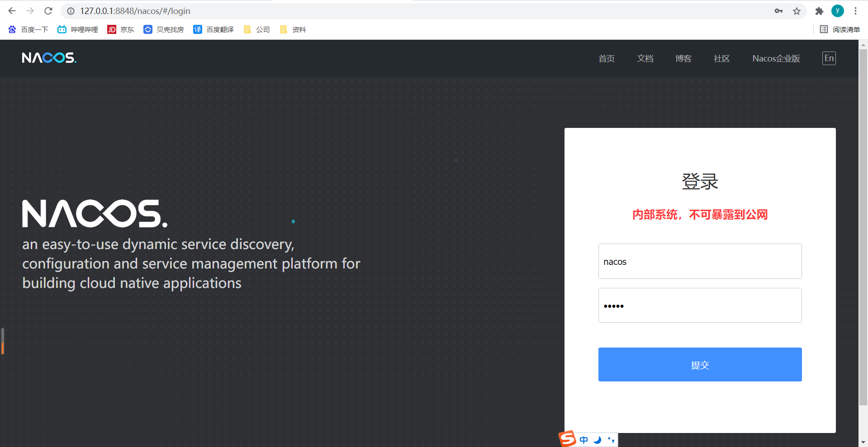This screenshot has height=447, width=868.
Task: Toggle Sogou half/full-width moon icon
Action: (x=598, y=440)
